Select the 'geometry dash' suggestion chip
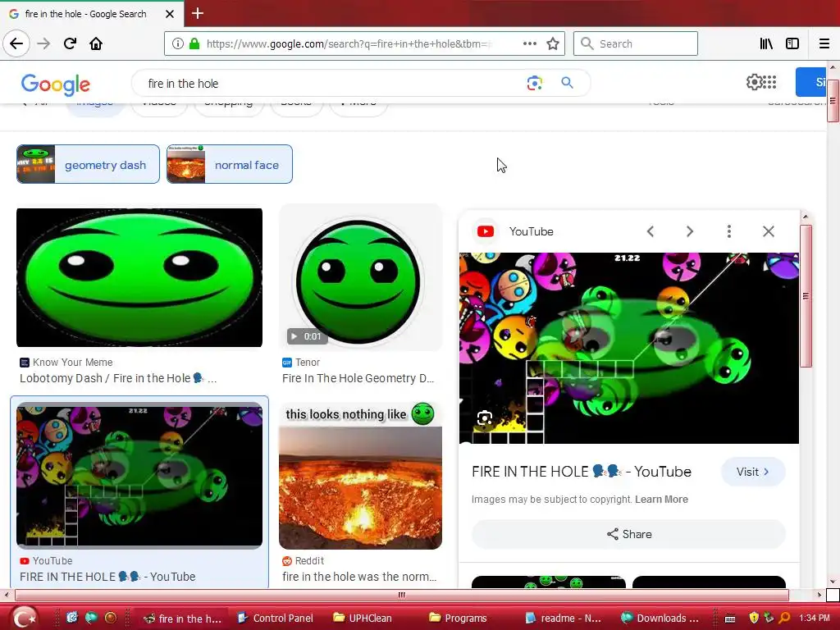840x630 pixels. pos(88,164)
